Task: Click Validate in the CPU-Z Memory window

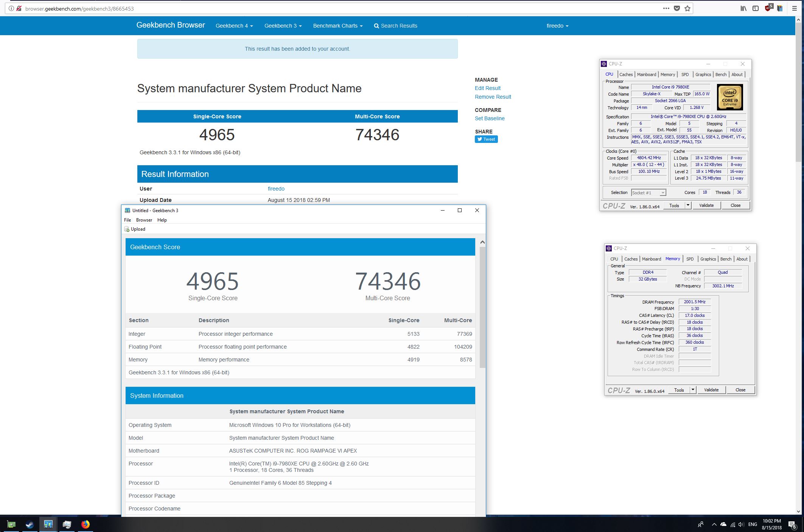Action: click(x=711, y=390)
